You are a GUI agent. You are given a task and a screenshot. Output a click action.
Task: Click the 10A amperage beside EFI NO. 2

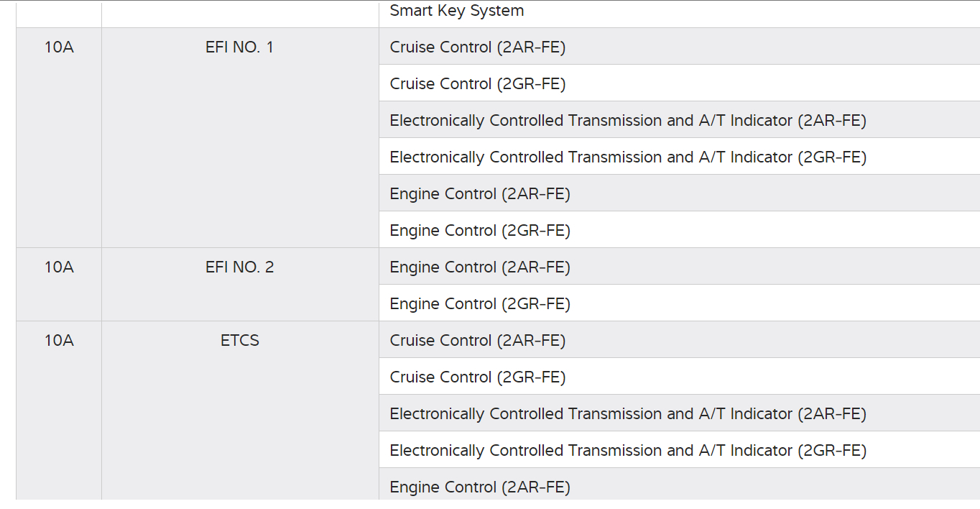(x=59, y=267)
